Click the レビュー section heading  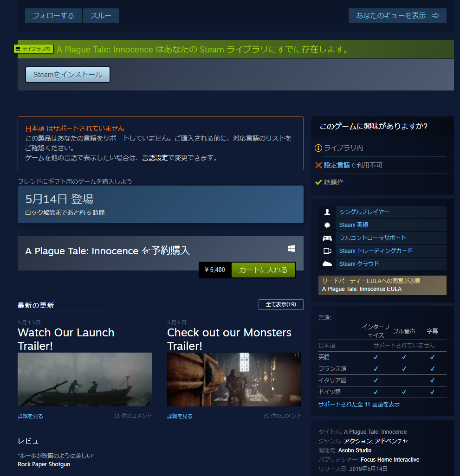click(32, 441)
